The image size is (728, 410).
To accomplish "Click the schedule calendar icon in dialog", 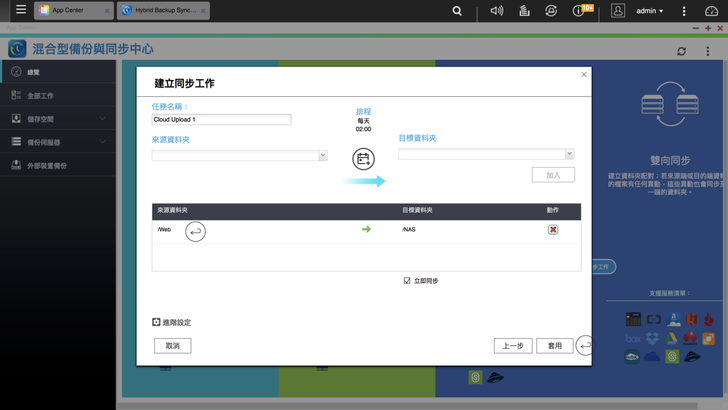I will pyautogui.click(x=363, y=159).
